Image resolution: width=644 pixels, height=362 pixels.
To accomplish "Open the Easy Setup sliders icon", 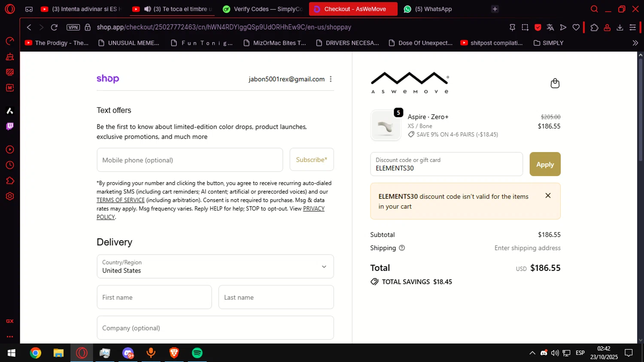I will click(x=632, y=27).
